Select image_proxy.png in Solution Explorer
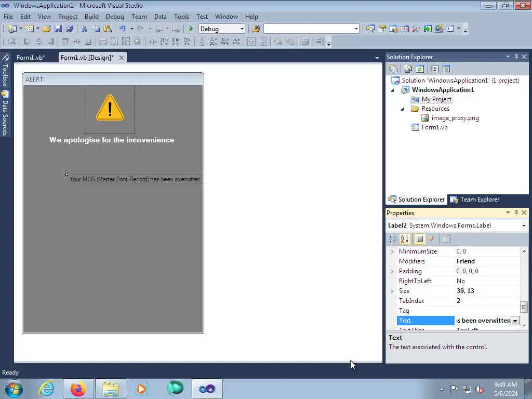 pos(455,118)
